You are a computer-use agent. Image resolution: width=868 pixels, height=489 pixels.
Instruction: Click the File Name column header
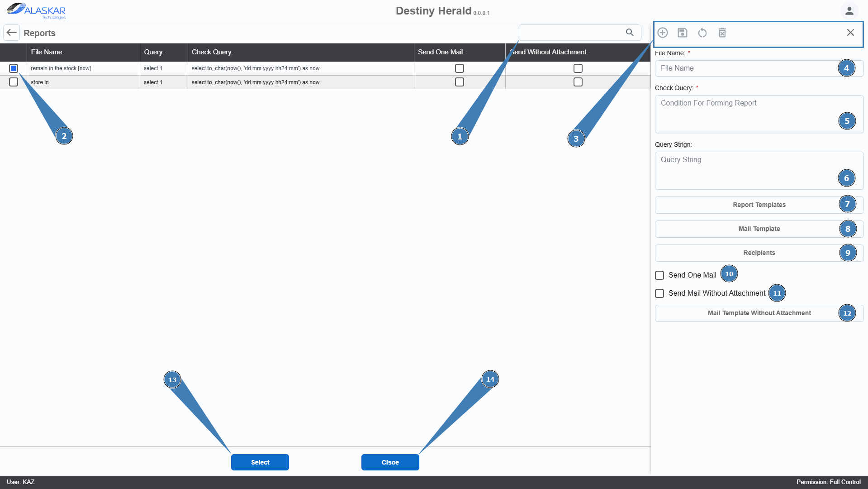[84, 52]
